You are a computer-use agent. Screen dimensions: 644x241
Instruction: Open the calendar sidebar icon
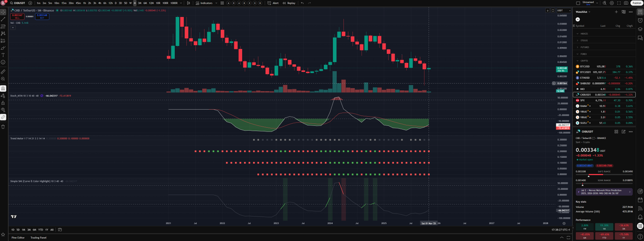pyautogui.click(x=640, y=200)
